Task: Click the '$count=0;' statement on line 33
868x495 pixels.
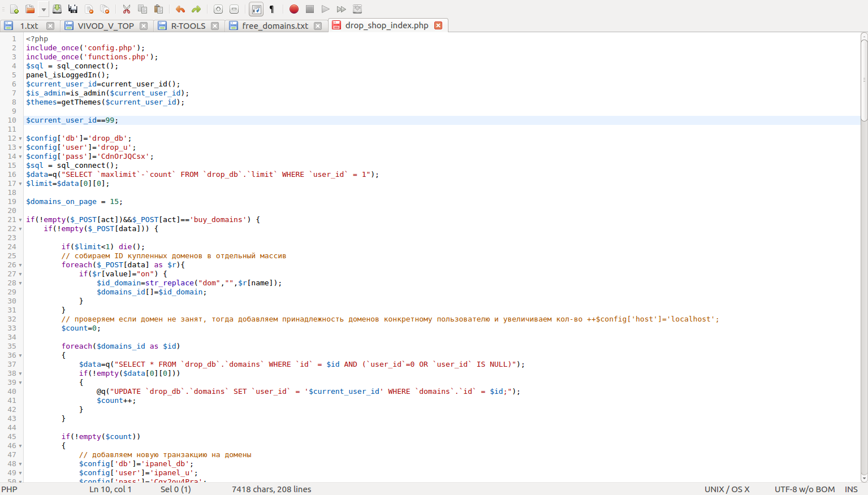Action: [x=81, y=328]
